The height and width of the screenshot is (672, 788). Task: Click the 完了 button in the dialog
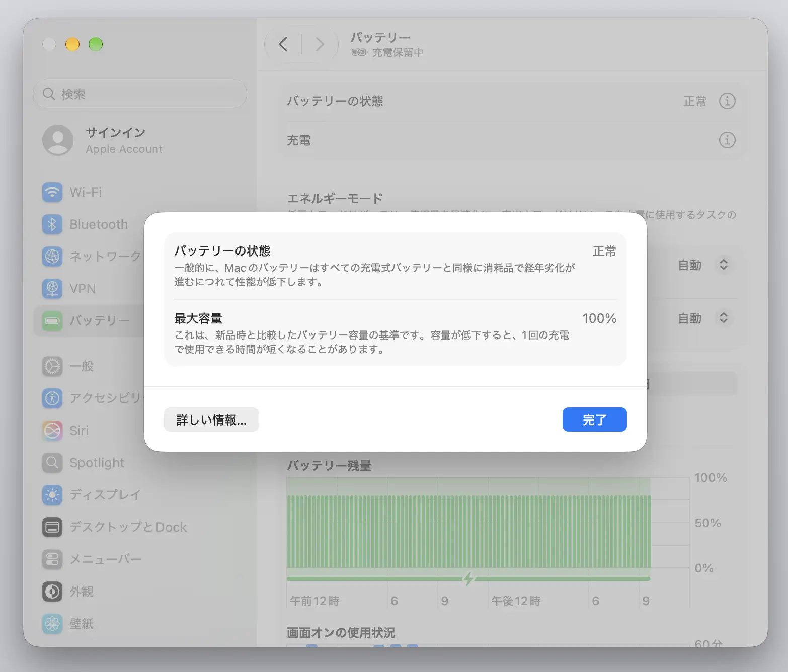(x=594, y=419)
